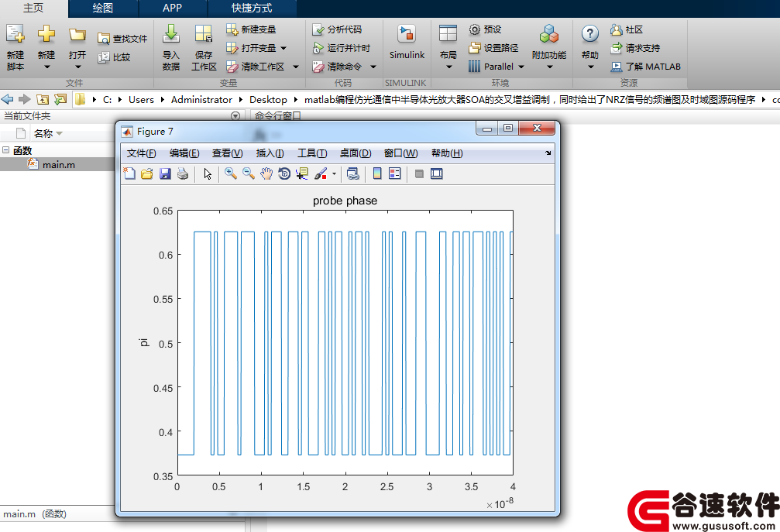Open the File (文件) menu in Figure 7
The width and height of the screenshot is (780, 532).
pos(141,153)
